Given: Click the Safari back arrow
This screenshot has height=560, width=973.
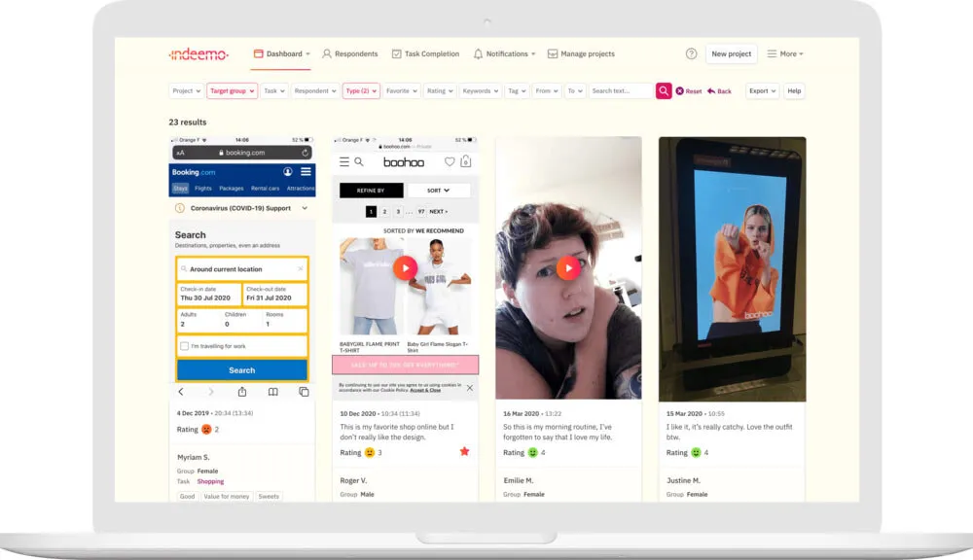Looking at the screenshot, I should [181, 392].
